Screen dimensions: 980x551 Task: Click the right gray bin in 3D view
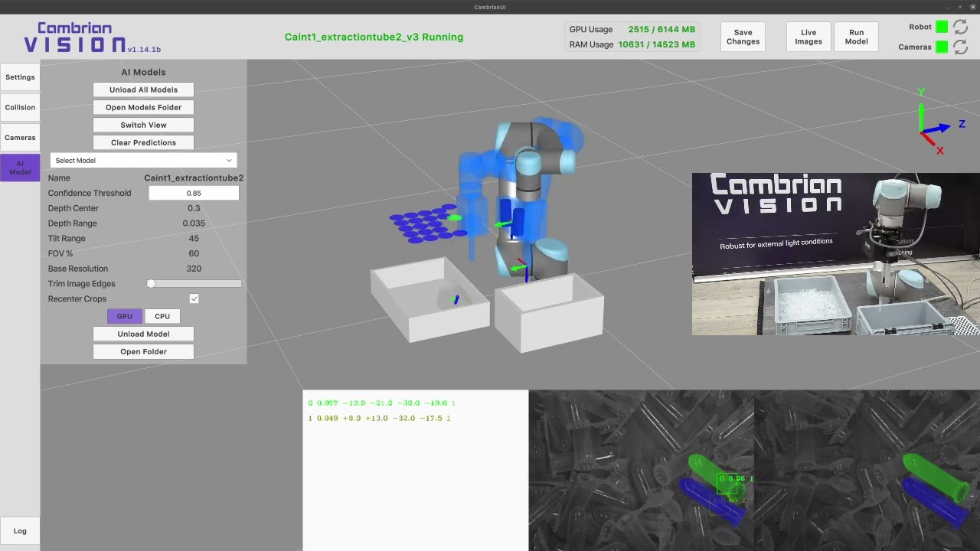click(550, 312)
